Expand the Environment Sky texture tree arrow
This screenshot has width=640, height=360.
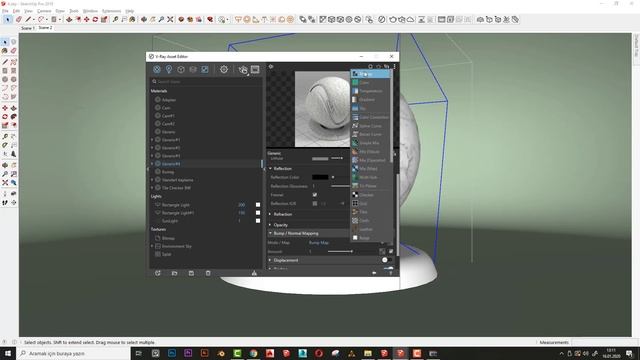click(x=152, y=246)
